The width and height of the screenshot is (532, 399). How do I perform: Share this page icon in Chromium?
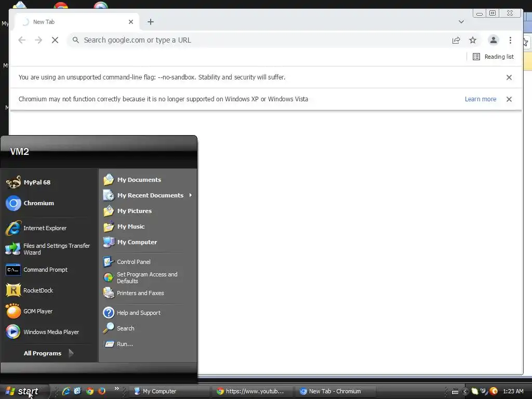click(x=456, y=40)
